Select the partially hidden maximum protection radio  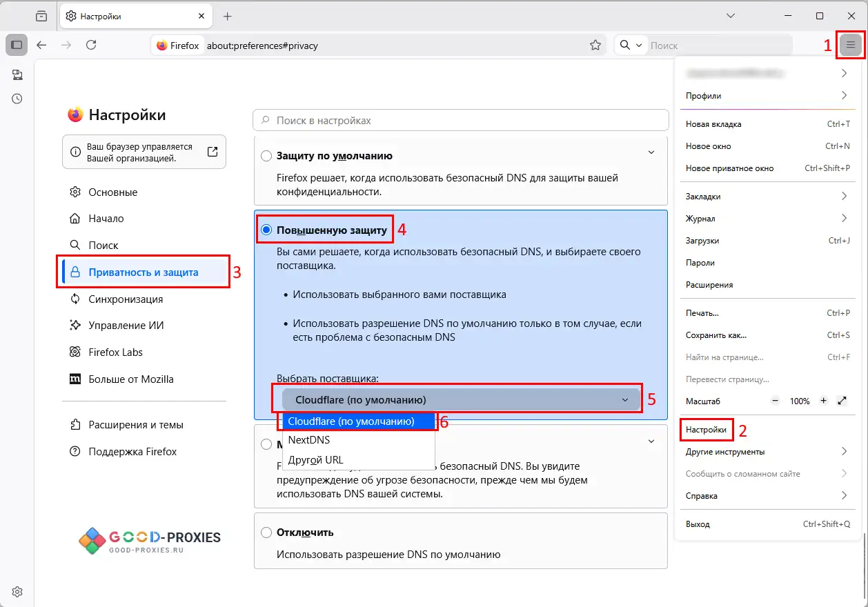(x=266, y=444)
